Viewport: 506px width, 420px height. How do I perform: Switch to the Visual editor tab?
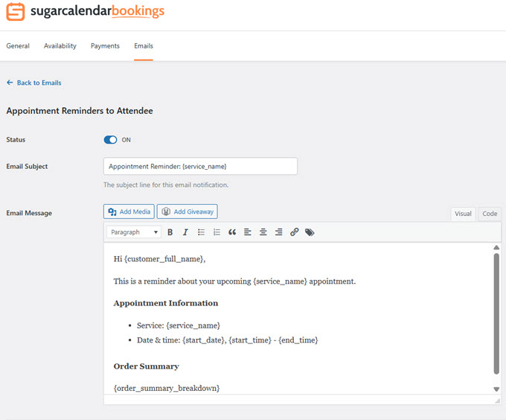(x=463, y=214)
